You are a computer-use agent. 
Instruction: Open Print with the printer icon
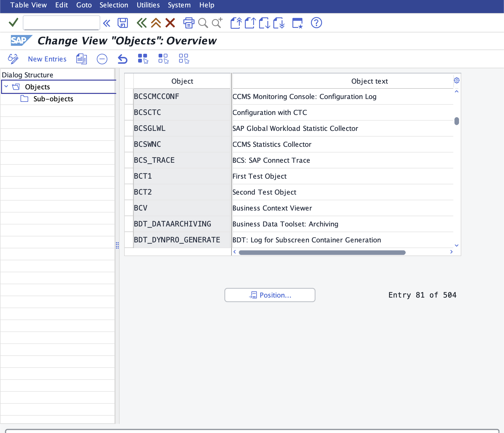[189, 23]
